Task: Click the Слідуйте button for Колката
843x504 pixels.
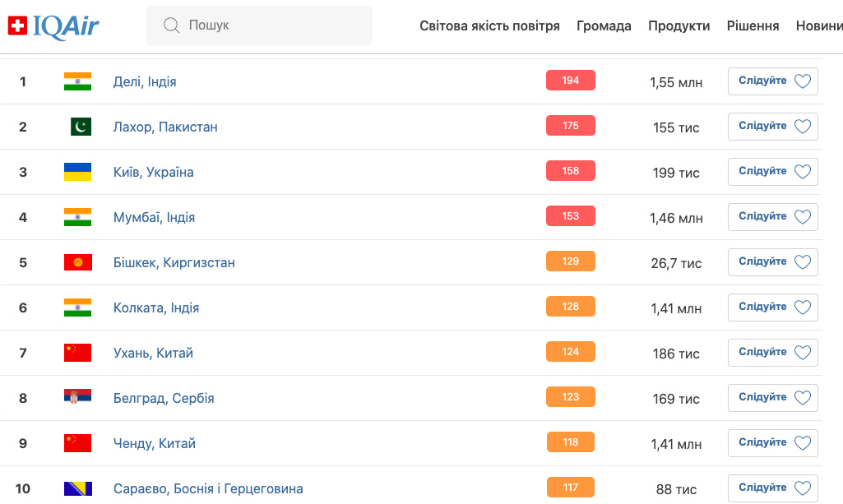Action: [772, 307]
